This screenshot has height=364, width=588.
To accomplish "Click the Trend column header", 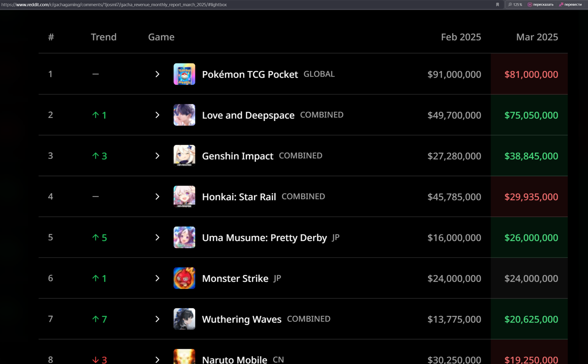I will tap(104, 37).
